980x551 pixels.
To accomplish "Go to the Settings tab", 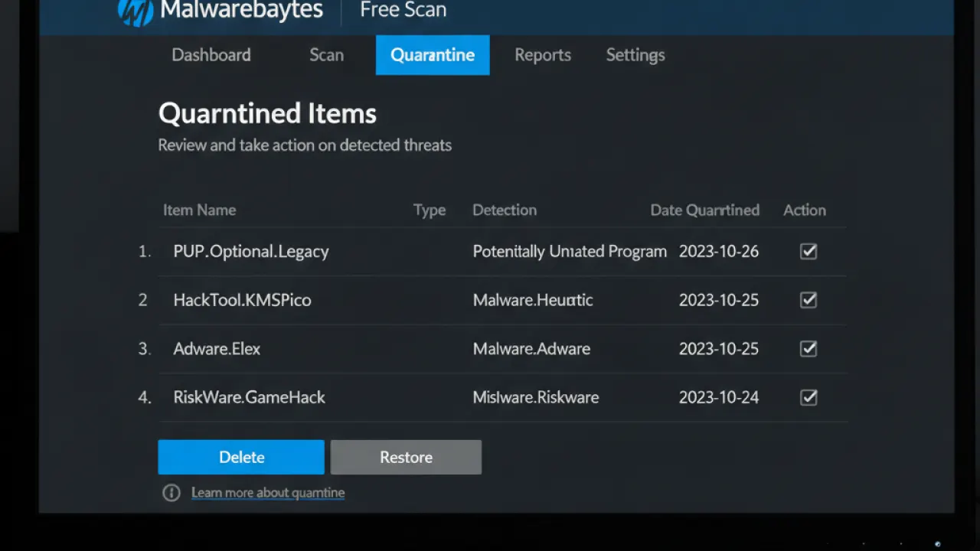I will 635,55.
